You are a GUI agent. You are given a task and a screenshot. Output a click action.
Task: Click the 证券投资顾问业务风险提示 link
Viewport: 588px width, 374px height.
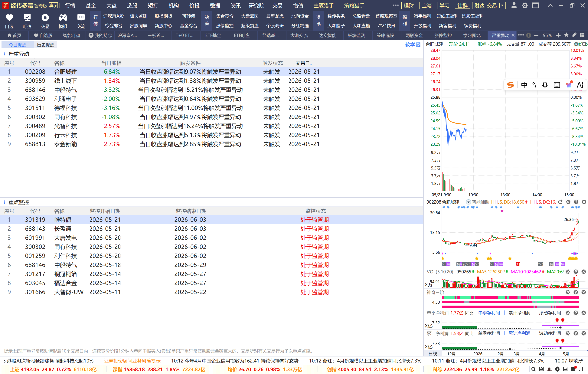coord(132,361)
